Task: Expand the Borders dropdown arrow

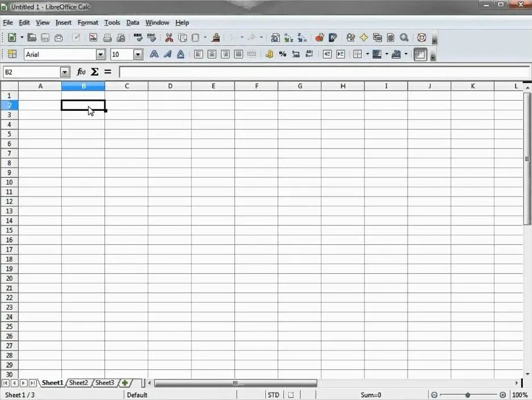Action: click(x=367, y=55)
